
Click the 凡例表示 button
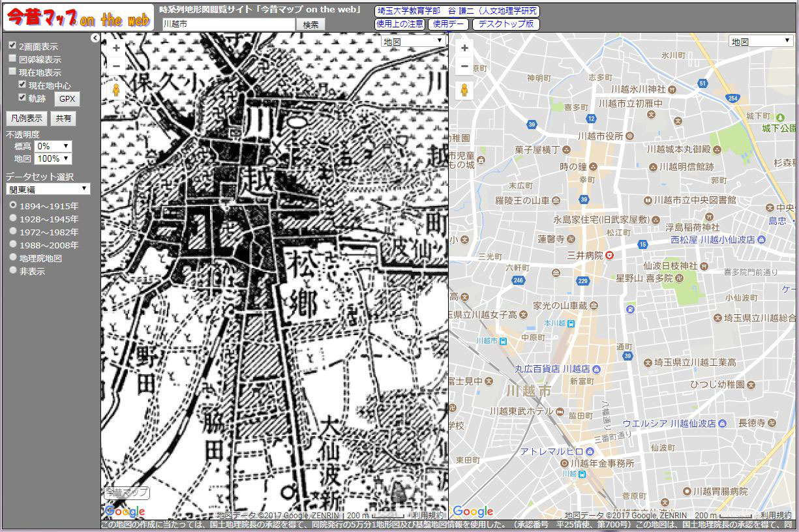[27, 118]
